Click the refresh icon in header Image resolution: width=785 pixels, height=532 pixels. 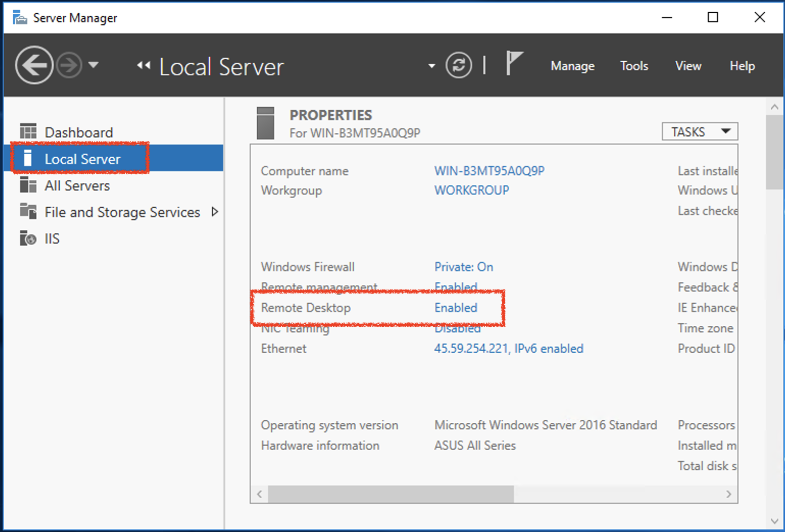[458, 65]
